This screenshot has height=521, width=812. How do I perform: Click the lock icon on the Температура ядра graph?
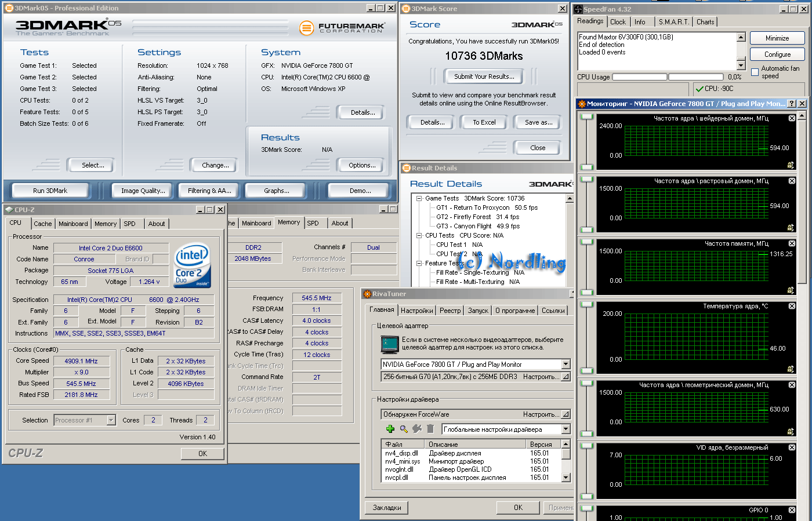(791, 369)
